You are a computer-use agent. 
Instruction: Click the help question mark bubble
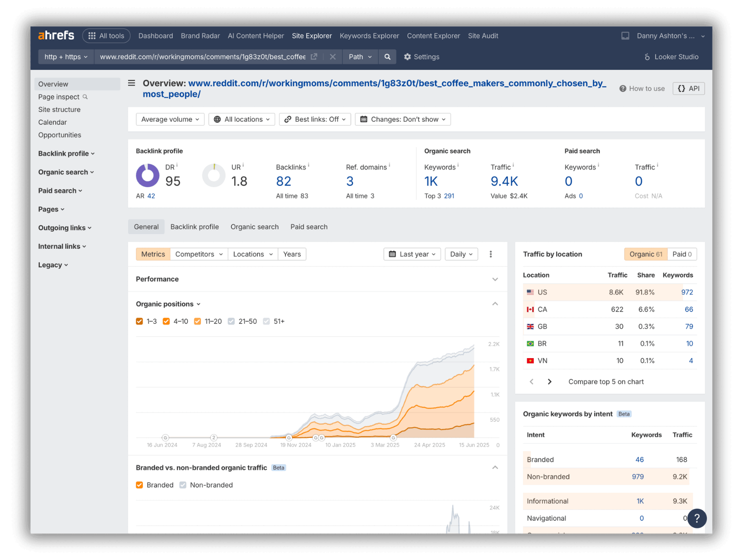696,518
